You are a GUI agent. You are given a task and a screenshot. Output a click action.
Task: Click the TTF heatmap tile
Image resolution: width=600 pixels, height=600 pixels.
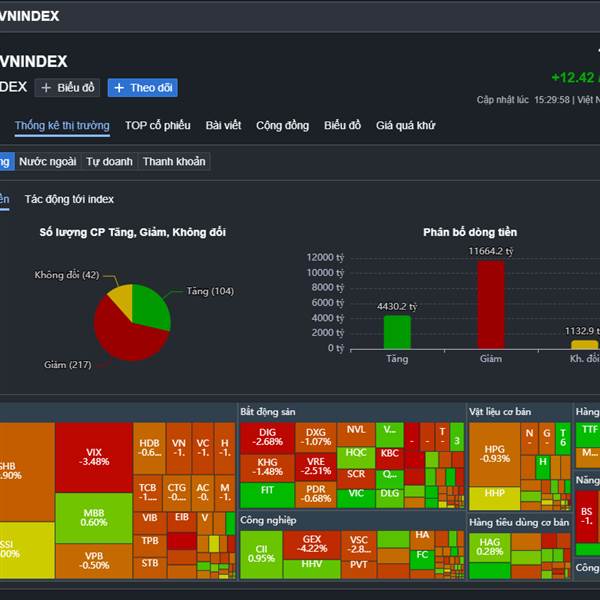588,435
